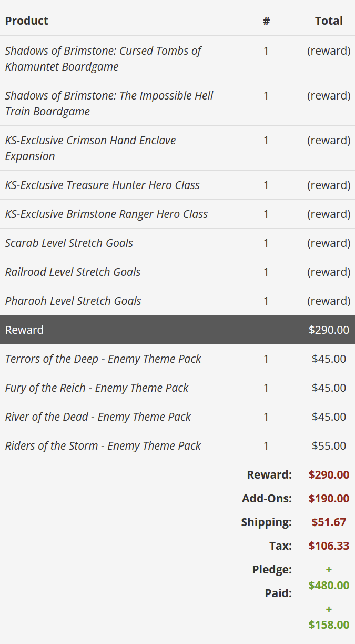Click KS-Exclusive Brimstone Ranger Hero Class
355x644 pixels.
106,214
